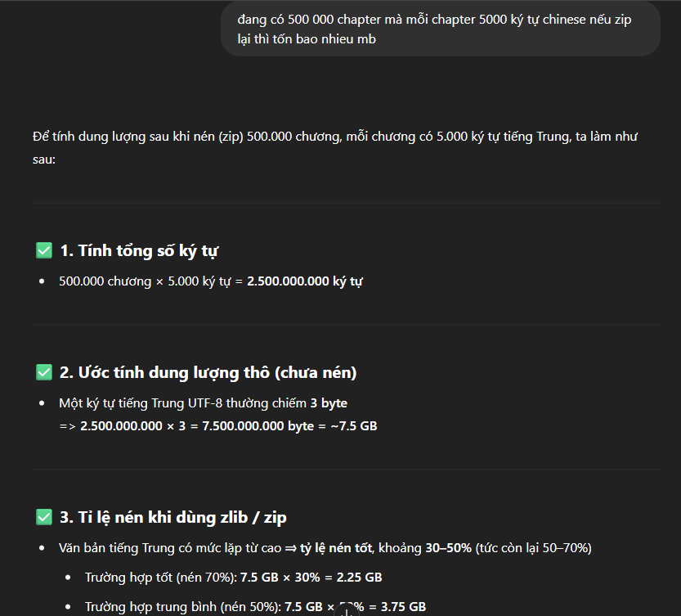Select heading 2. Ước tính dung lượng thô
This screenshot has width=681, height=616.
coord(208,372)
